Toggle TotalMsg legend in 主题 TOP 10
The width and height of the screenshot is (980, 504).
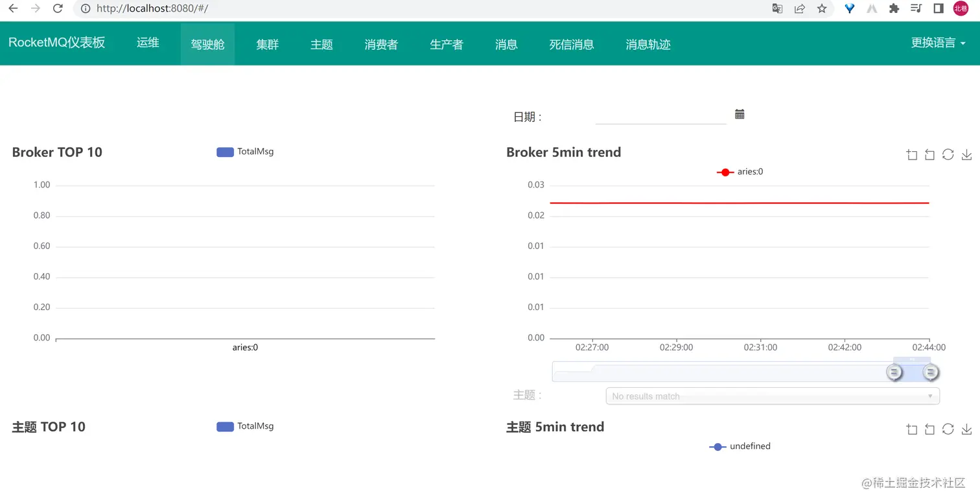[x=245, y=426]
